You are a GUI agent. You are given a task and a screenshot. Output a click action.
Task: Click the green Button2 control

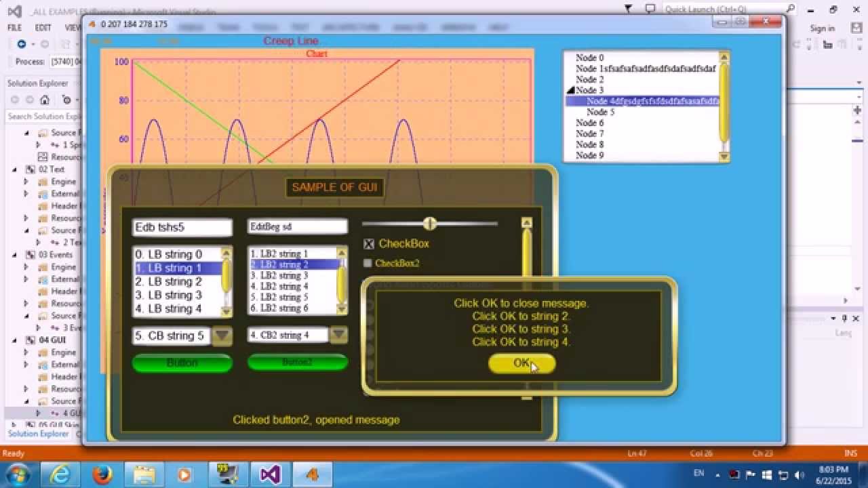(297, 363)
